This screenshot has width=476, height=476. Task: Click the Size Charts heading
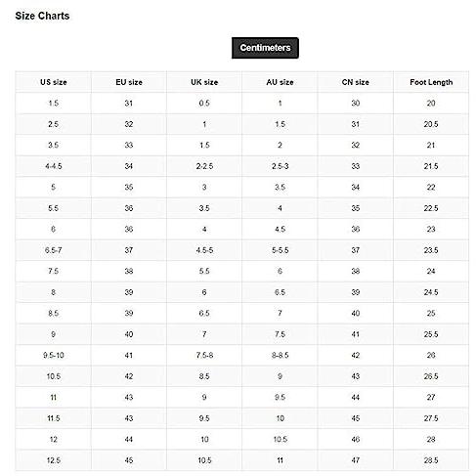pyautogui.click(x=42, y=16)
